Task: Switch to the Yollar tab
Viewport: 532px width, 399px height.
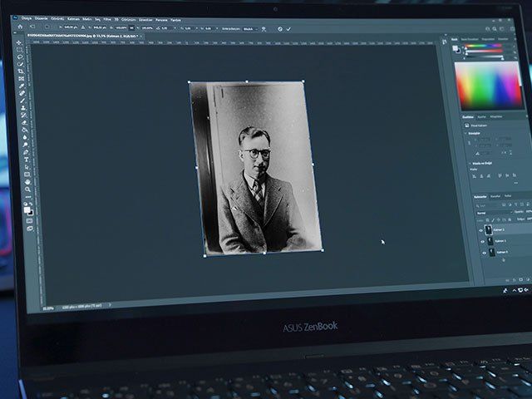Action: click(x=508, y=196)
